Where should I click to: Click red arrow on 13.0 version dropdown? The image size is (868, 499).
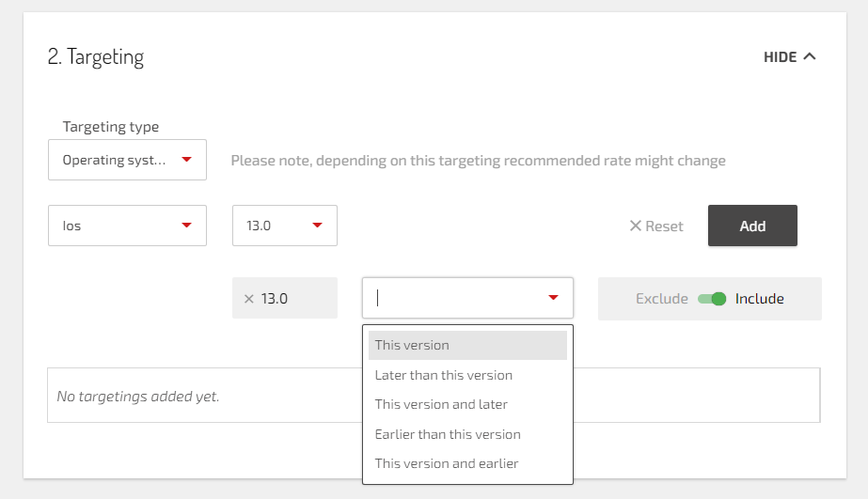click(317, 226)
